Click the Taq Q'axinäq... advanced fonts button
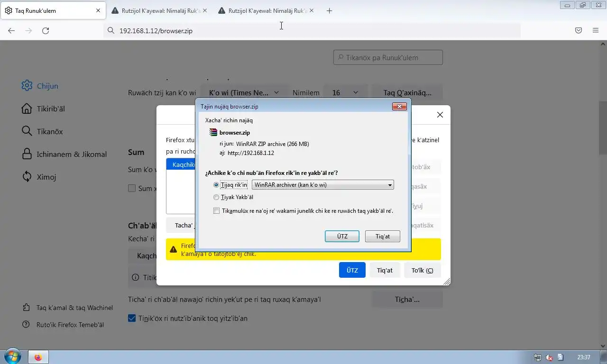The width and height of the screenshot is (607, 364). (407, 92)
